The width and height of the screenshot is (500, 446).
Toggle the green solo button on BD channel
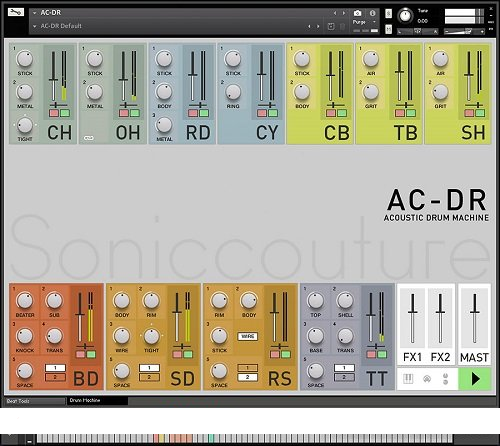91,354
